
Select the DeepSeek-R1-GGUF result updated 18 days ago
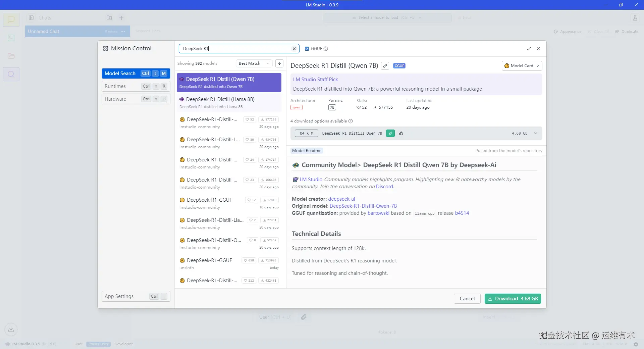[x=229, y=203]
